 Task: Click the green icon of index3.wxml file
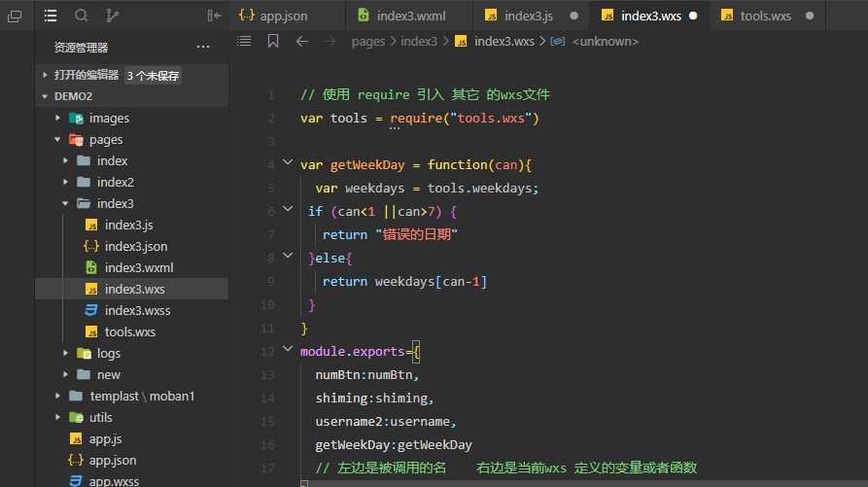pyautogui.click(x=91, y=267)
